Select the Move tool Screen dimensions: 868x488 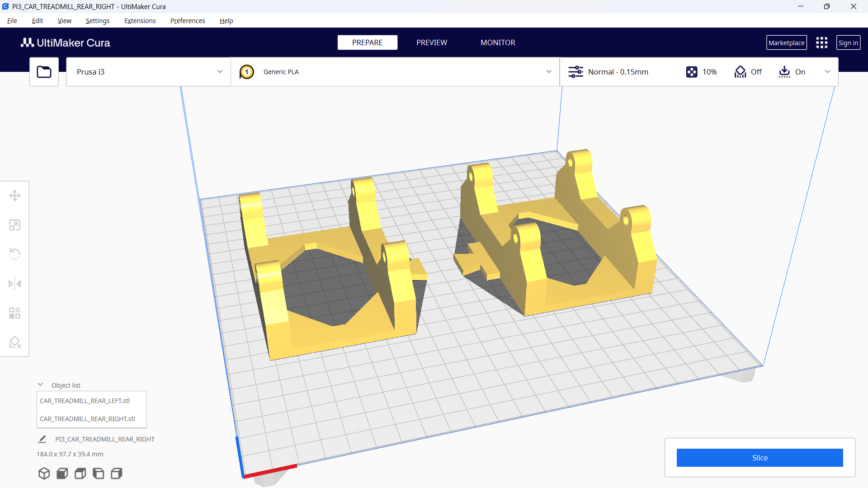15,195
